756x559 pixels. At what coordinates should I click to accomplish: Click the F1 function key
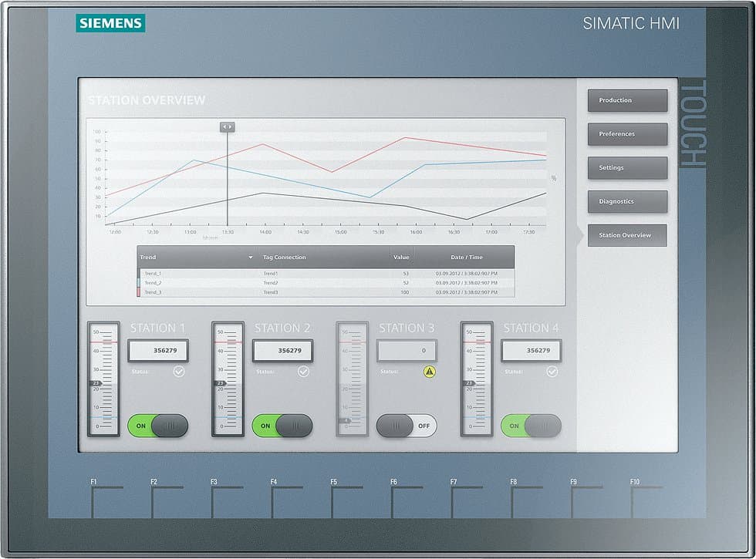pyautogui.click(x=106, y=501)
